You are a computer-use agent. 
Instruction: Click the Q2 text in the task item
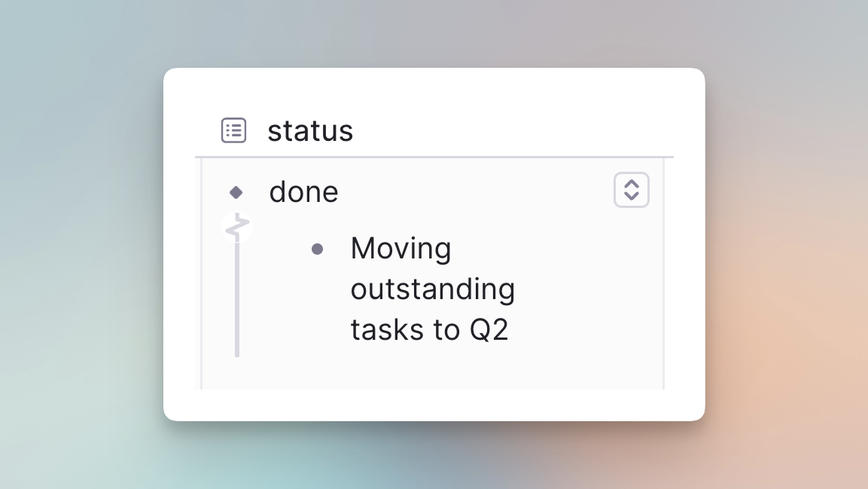tap(489, 330)
